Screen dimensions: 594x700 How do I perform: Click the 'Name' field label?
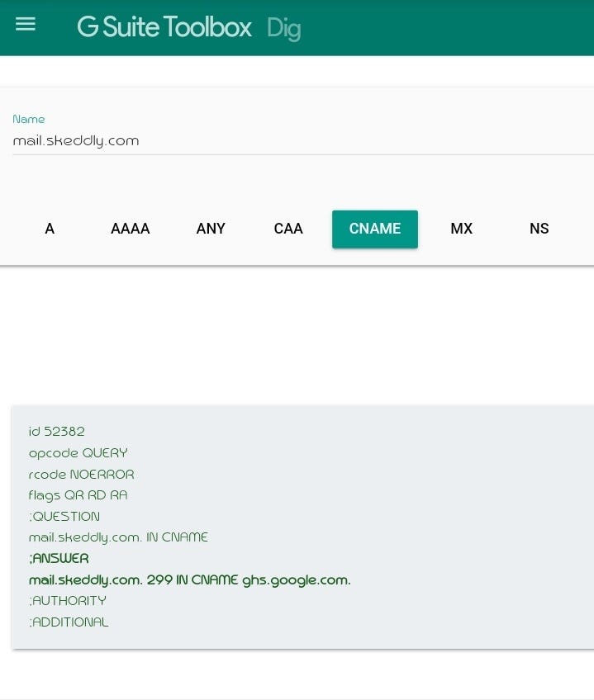(x=29, y=119)
